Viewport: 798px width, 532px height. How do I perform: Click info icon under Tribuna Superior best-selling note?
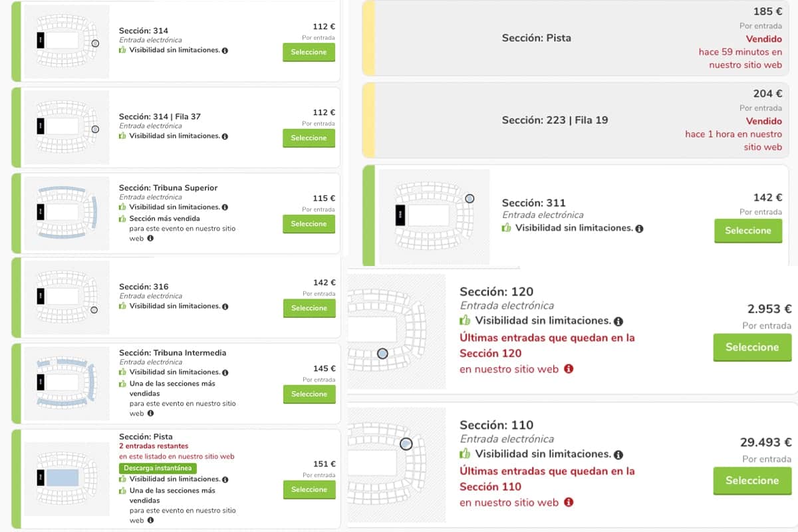(150, 238)
